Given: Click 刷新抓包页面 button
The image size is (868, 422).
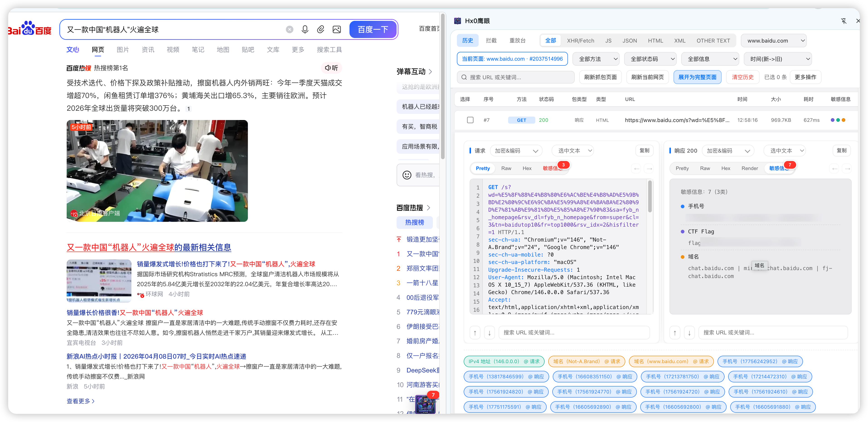Looking at the screenshot, I should [x=600, y=77].
